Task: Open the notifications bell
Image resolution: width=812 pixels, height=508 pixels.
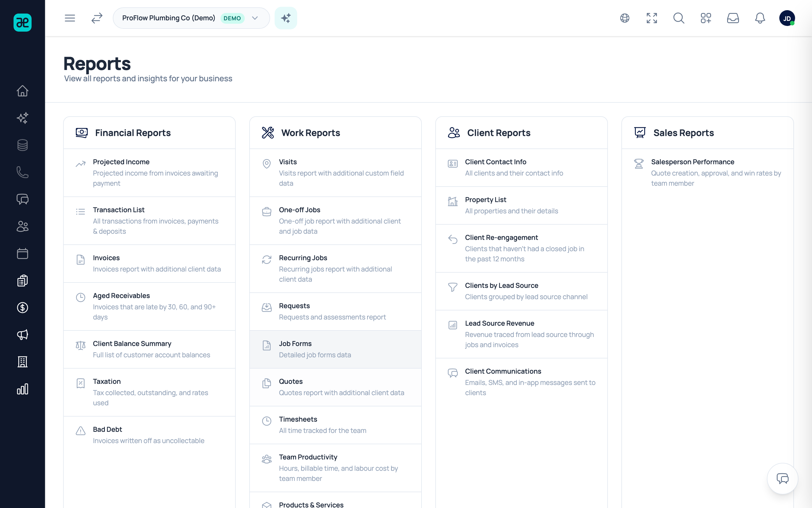Action: pyautogui.click(x=760, y=18)
